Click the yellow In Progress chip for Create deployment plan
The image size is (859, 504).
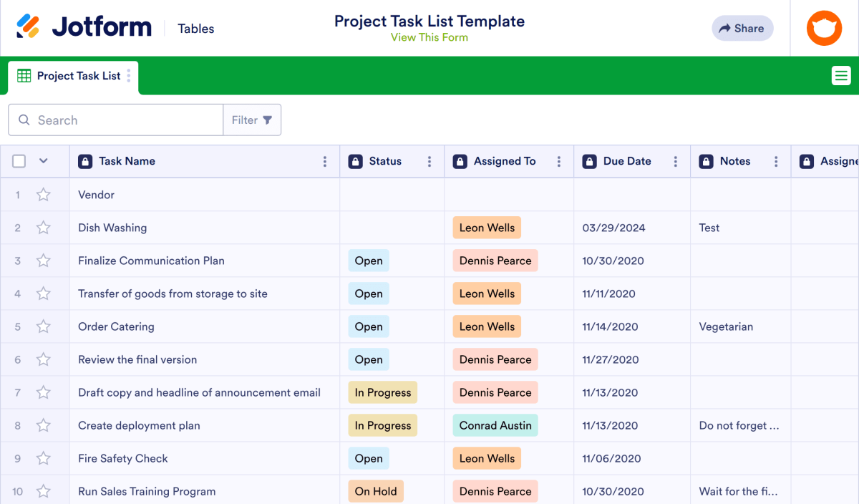(382, 425)
